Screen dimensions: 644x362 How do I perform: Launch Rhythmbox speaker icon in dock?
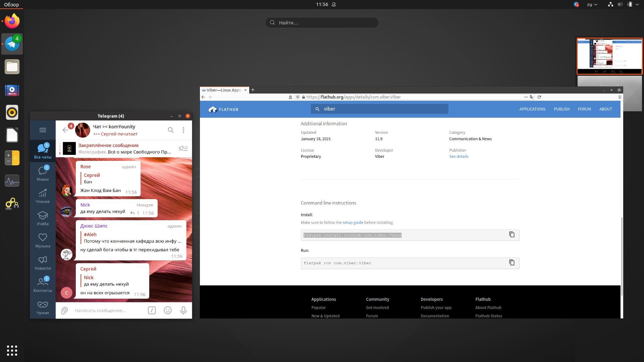(x=12, y=113)
